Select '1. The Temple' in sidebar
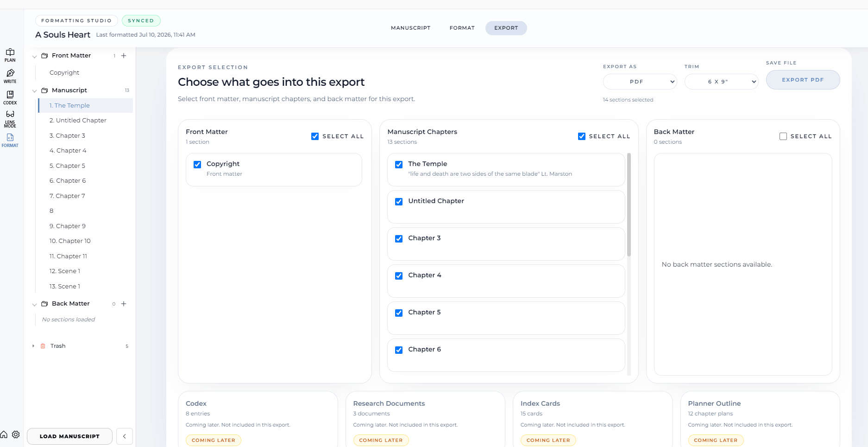Viewport: 868px width, 447px height. coord(85,106)
